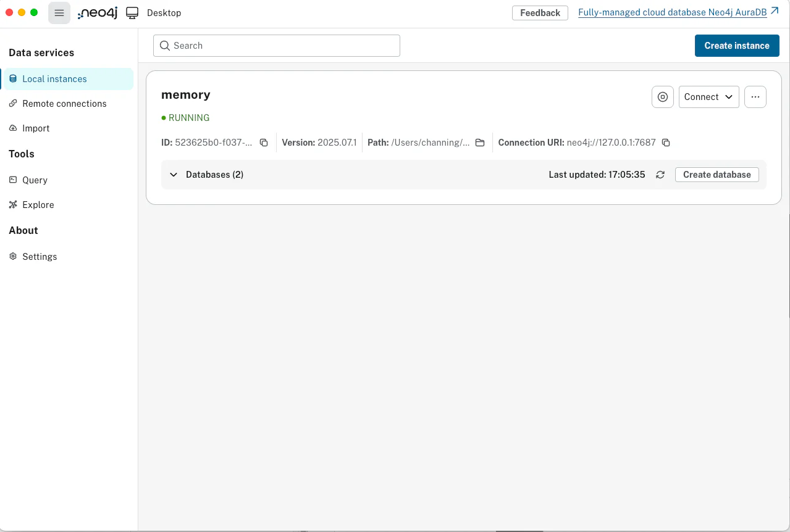Copy the instance ID with copy icon

click(264, 143)
